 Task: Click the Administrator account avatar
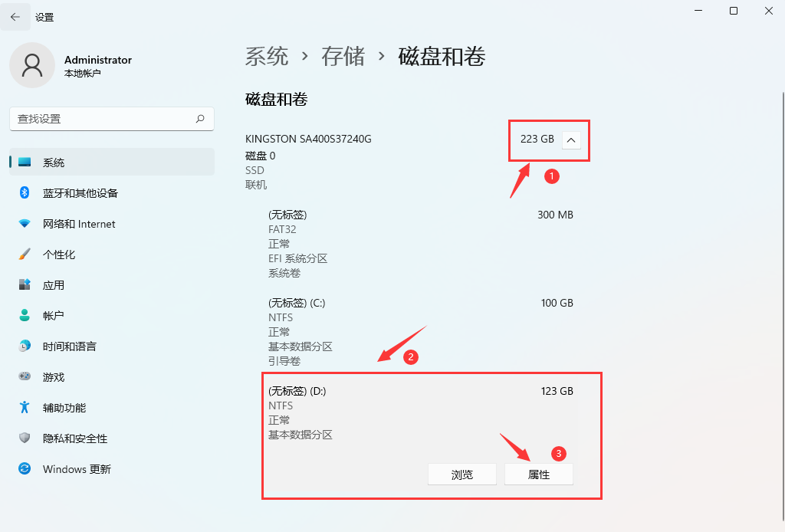[31, 65]
